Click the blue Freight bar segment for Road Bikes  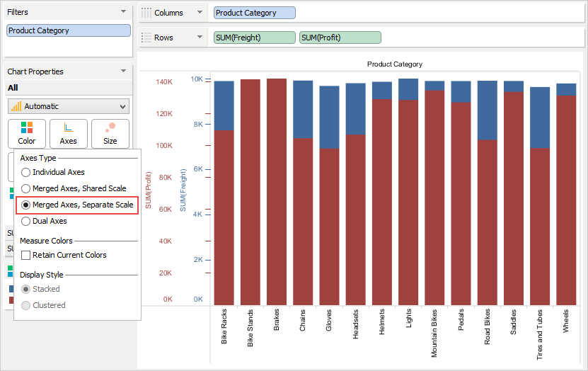click(x=487, y=110)
